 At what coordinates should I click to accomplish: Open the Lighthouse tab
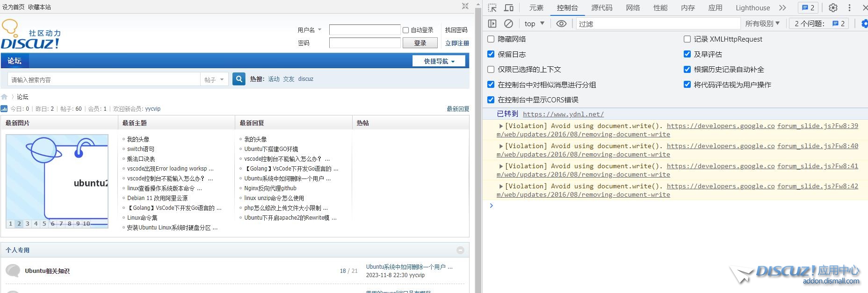[752, 8]
